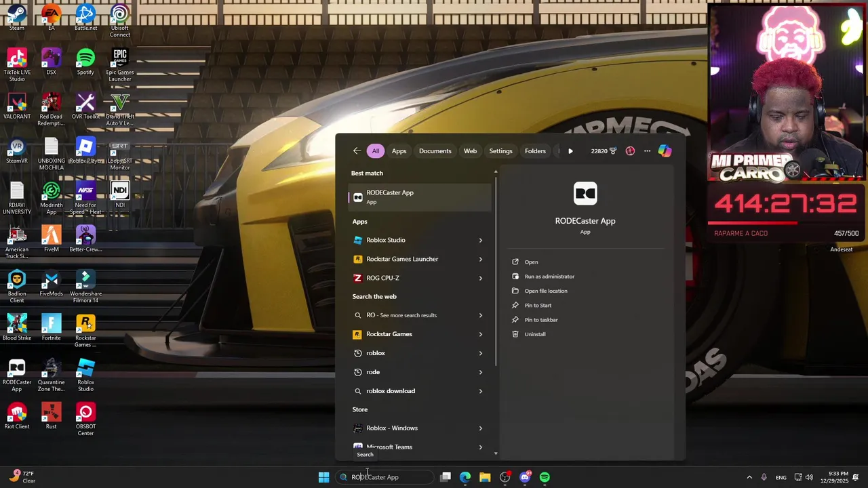The height and width of the screenshot is (488, 868).
Task: Expand roblox web suggestion arrow
Action: 481,353
